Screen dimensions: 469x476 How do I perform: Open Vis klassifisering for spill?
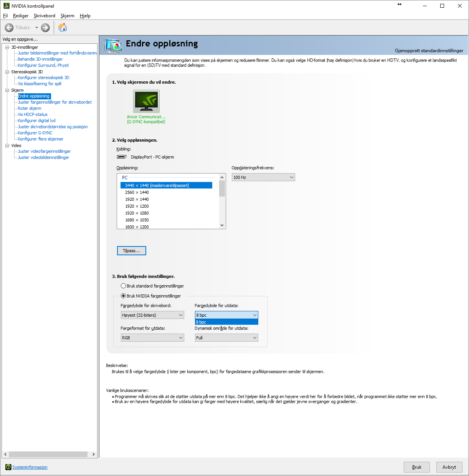click(x=40, y=84)
